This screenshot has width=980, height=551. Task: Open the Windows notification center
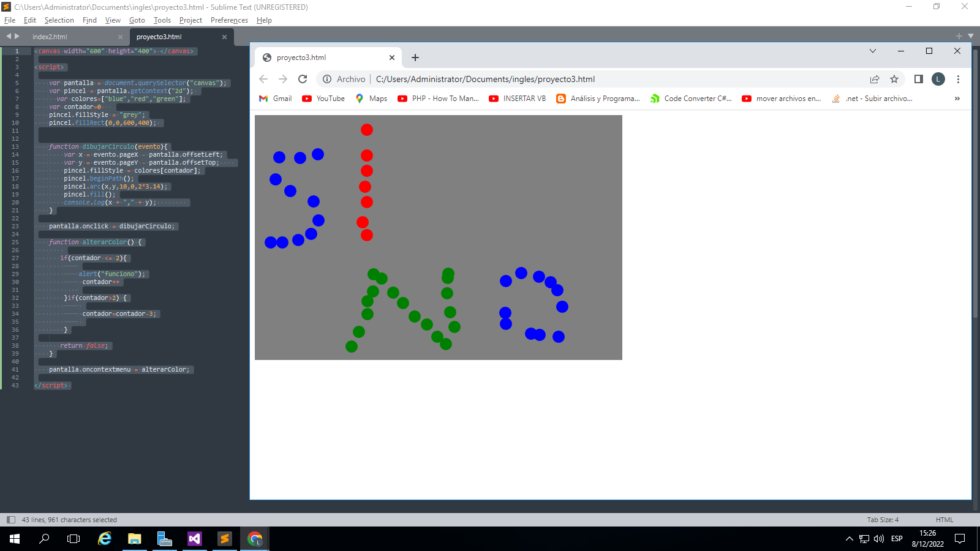pyautogui.click(x=960, y=539)
